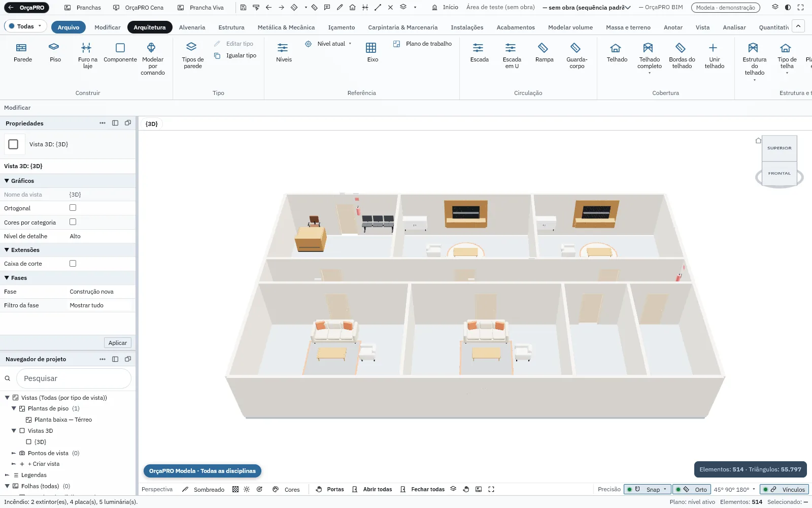
Task: Focus the Pesquisar search field
Action: point(74,378)
